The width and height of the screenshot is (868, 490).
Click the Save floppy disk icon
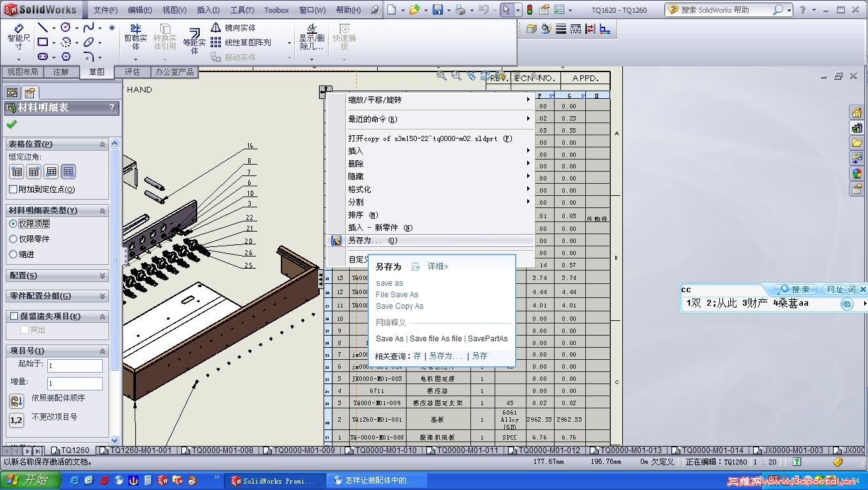tap(438, 10)
